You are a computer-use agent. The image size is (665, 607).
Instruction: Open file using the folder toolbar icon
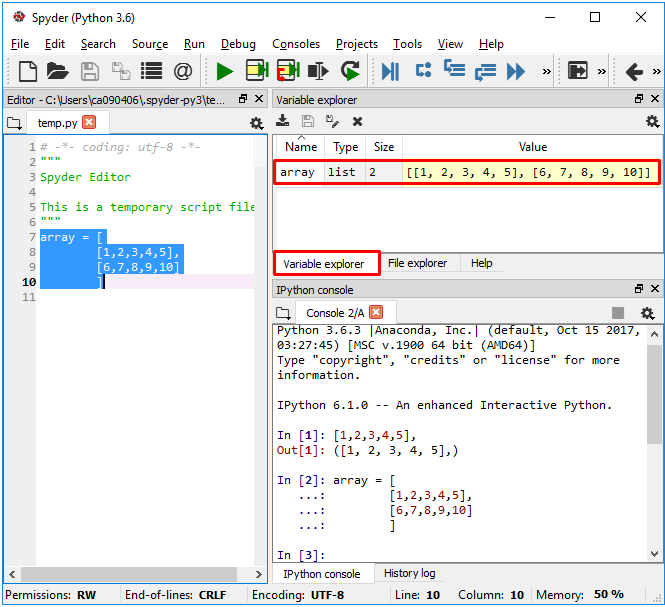point(57,71)
